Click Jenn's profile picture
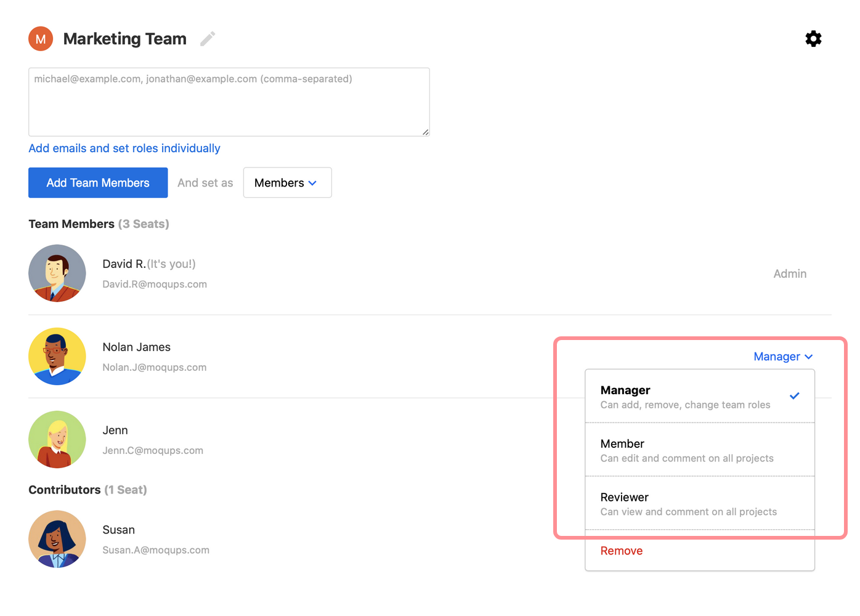This screenshot has width=860, height=616. [57, 439]
